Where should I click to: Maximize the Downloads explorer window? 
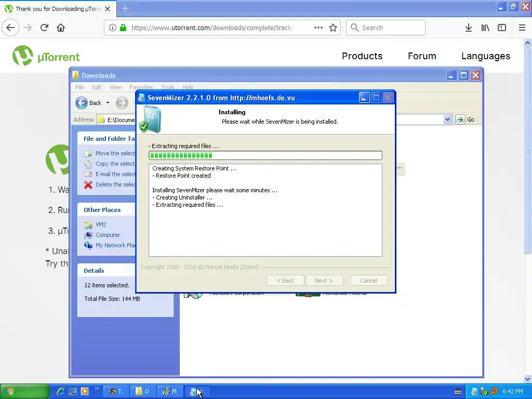(x=463, y=75)
